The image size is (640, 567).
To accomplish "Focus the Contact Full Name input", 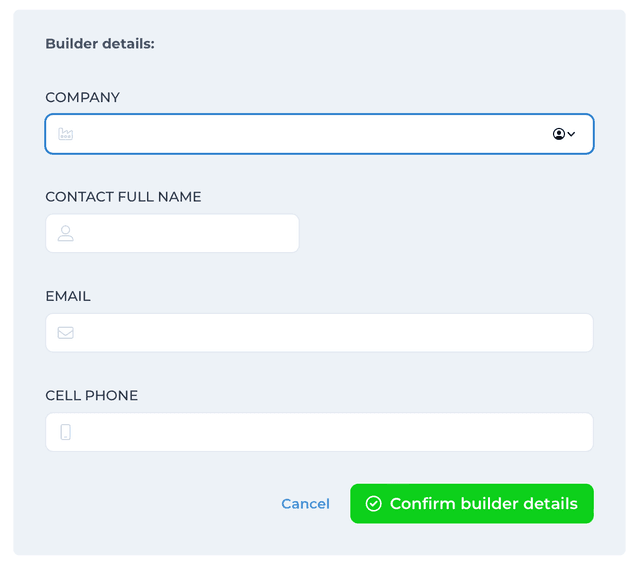I will tap(185, 233).
